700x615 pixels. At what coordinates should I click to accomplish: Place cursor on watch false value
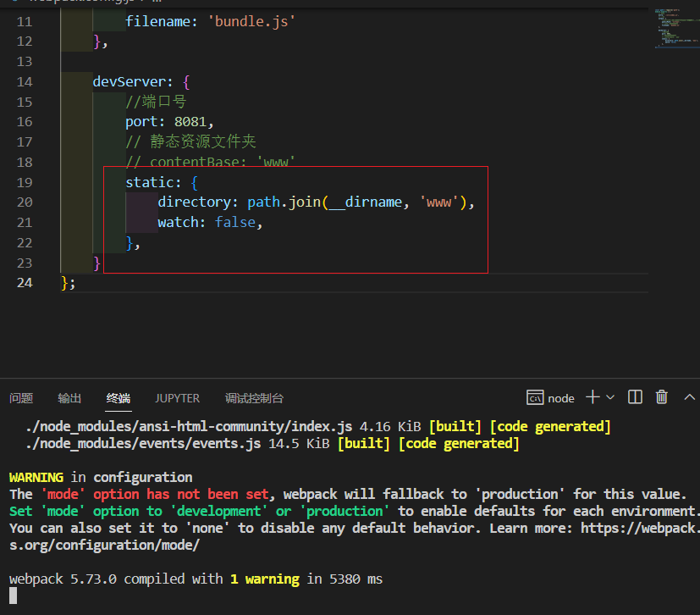pos(234,223)
